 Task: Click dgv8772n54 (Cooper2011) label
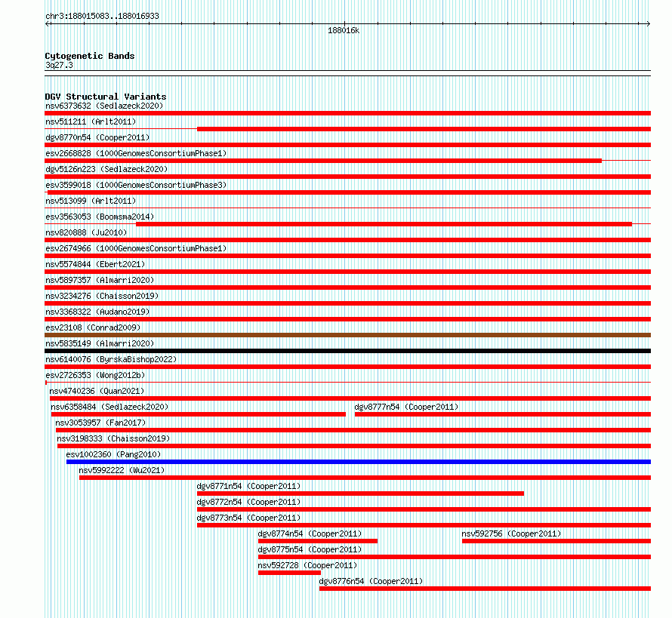click(x=248, y=502)
